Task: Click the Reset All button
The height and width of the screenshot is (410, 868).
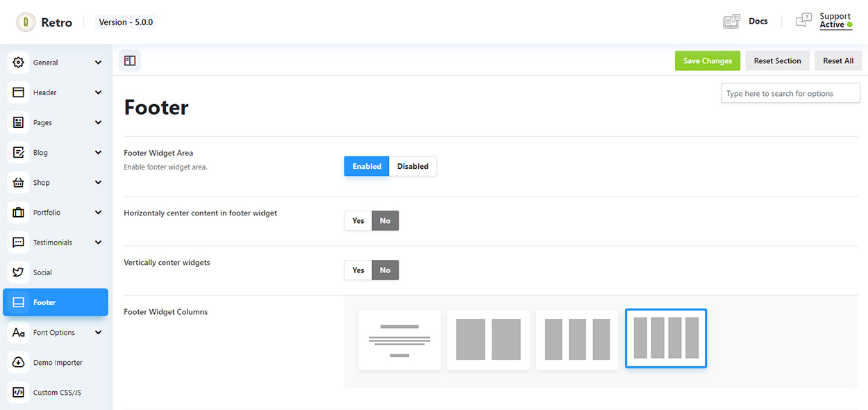Action: click(838, 60)
